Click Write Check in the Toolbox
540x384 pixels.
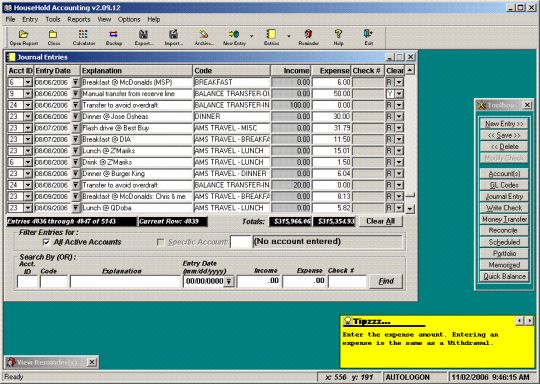(x=504, y=208)
